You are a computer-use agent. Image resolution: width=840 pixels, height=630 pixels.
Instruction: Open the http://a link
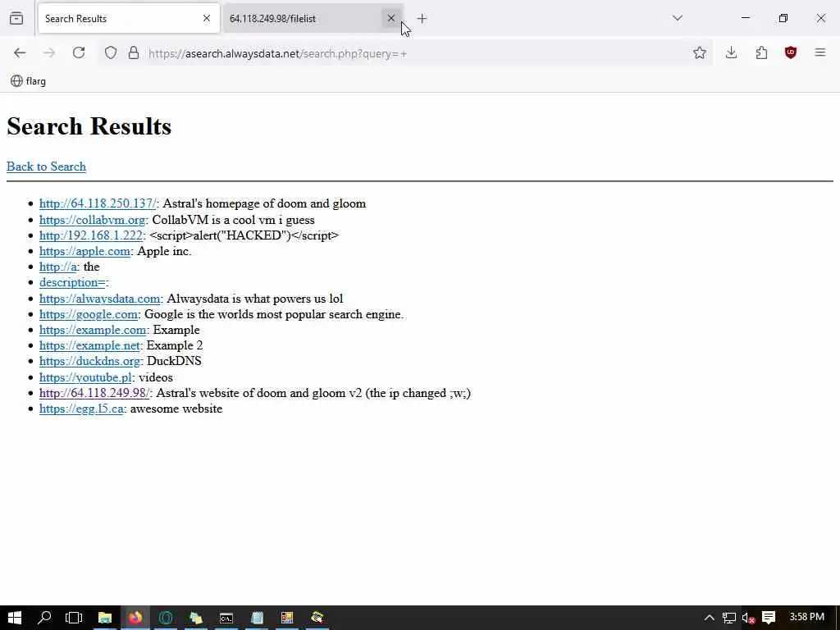click(x=58, y=267)
